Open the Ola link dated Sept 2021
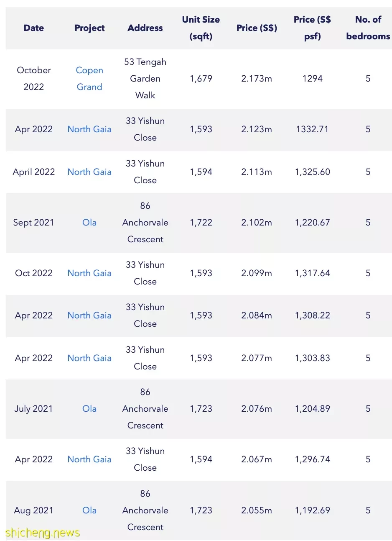The image size is (392, 541). click(x=89, y=223)
